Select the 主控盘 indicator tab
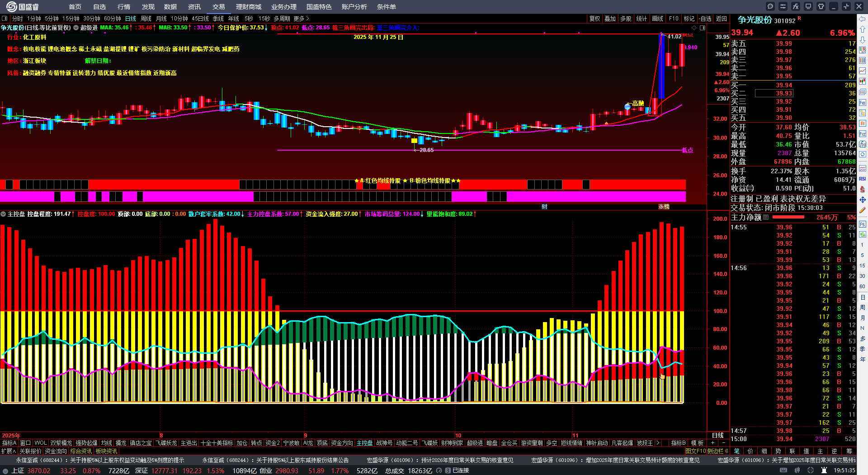 [364, 443]
